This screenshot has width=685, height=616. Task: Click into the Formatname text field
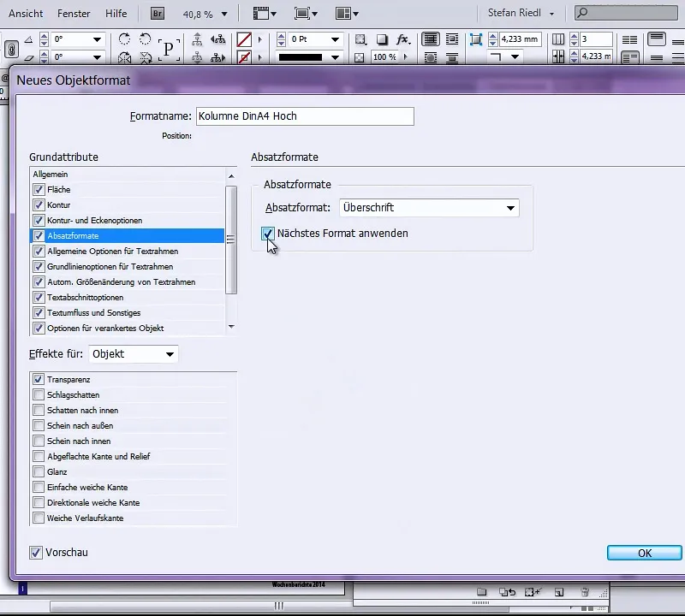pos(305,116)
